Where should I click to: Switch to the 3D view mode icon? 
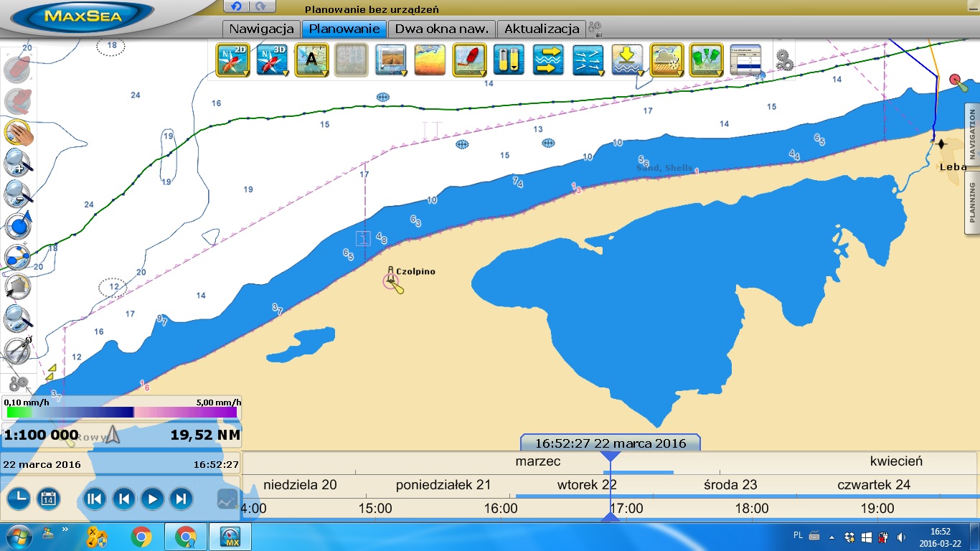271,60
